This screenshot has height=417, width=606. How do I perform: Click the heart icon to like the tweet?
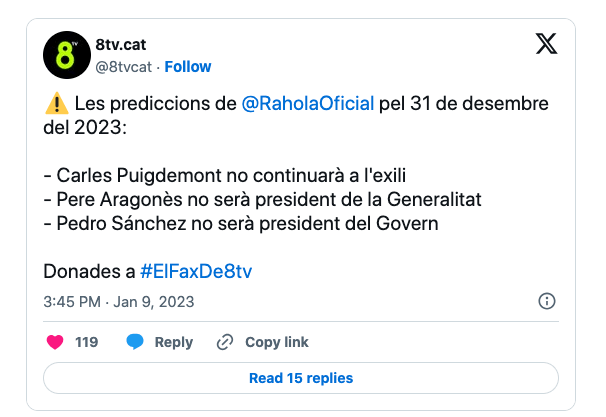[x=55, y=342]
